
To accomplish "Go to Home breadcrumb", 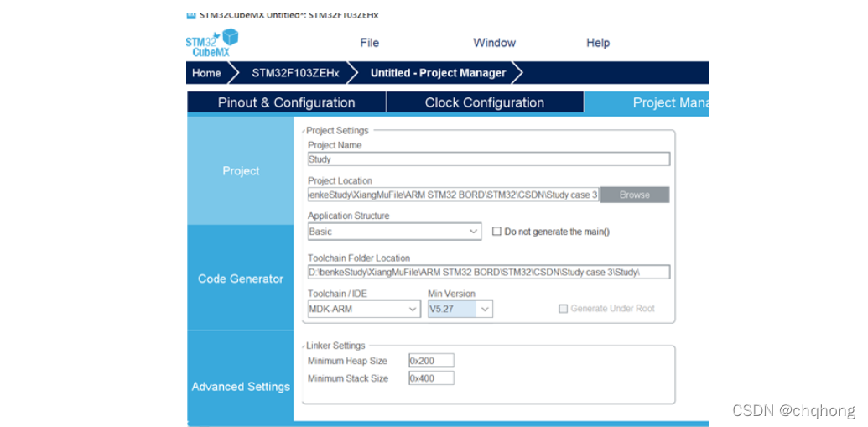I will coord(206,73).
